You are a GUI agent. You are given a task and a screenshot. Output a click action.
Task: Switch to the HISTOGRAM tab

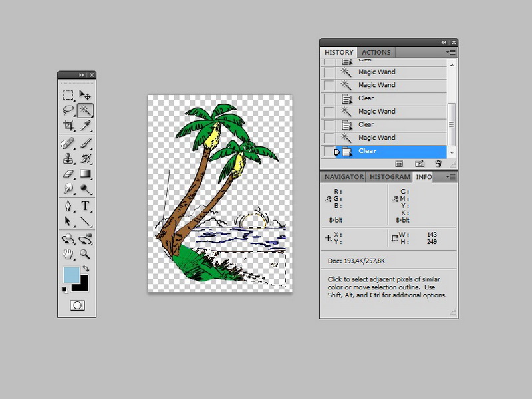(x=390, y=177)
